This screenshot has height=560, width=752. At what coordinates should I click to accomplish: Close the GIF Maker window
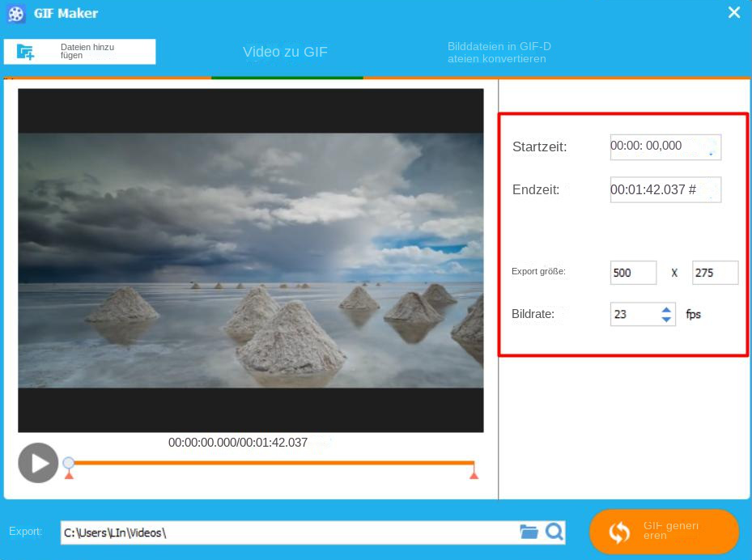coord(734,12)
